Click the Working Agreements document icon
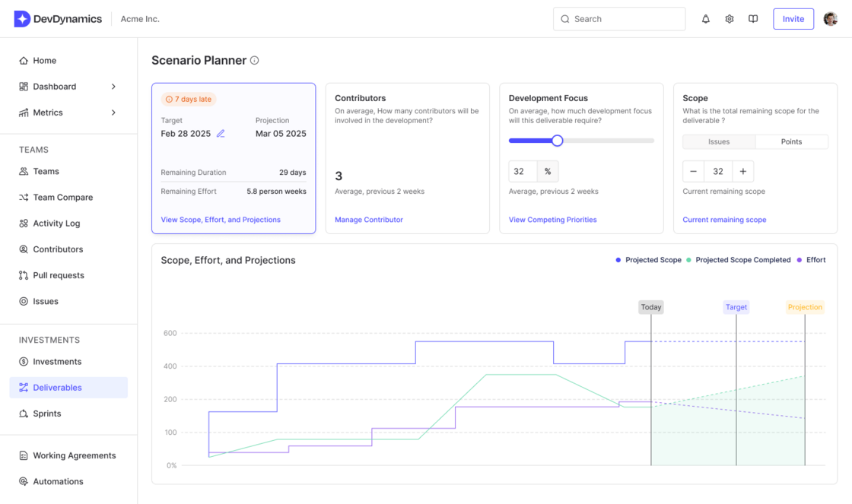 point(24,455)
